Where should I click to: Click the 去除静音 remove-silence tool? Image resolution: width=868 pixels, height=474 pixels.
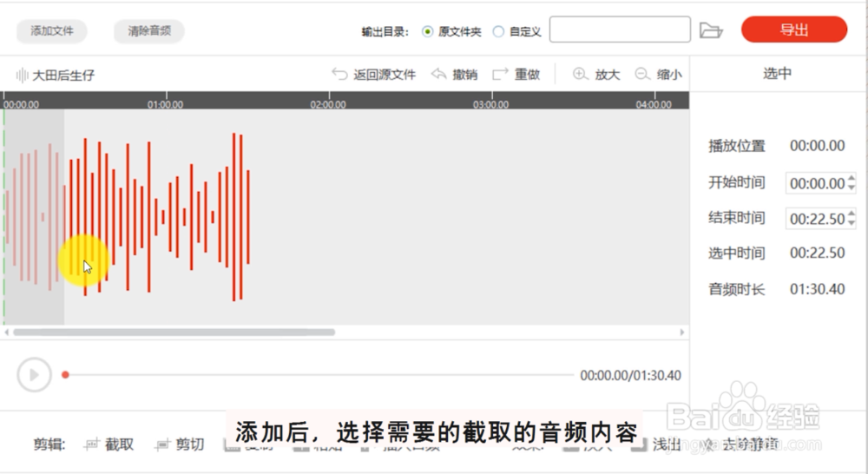pyautogui.click(x=740, y=444)
